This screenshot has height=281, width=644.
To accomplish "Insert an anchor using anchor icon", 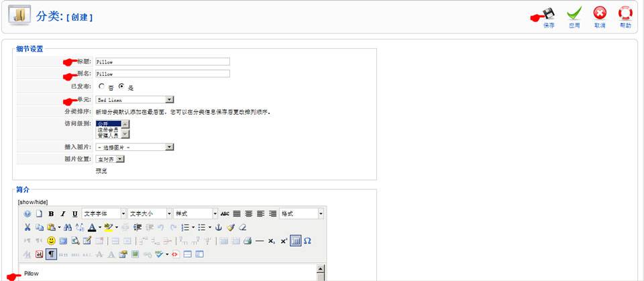I will click(219, 227).
